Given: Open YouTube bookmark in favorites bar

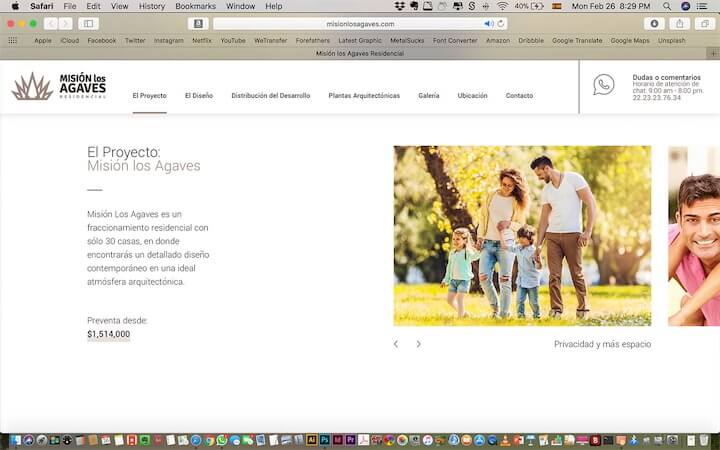Looking at the screenshot, I should coord(233,40).
